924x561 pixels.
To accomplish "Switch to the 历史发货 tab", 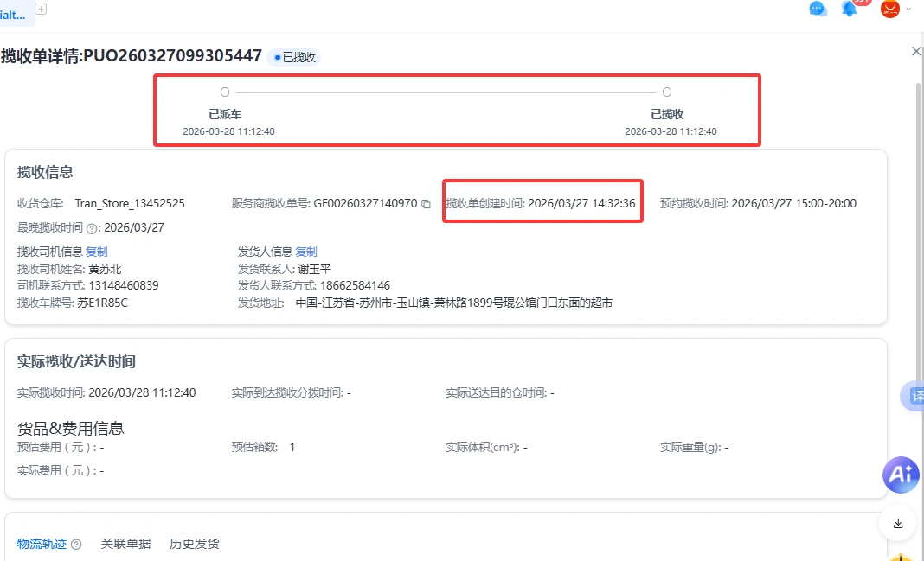I will (x=195, y=544).
